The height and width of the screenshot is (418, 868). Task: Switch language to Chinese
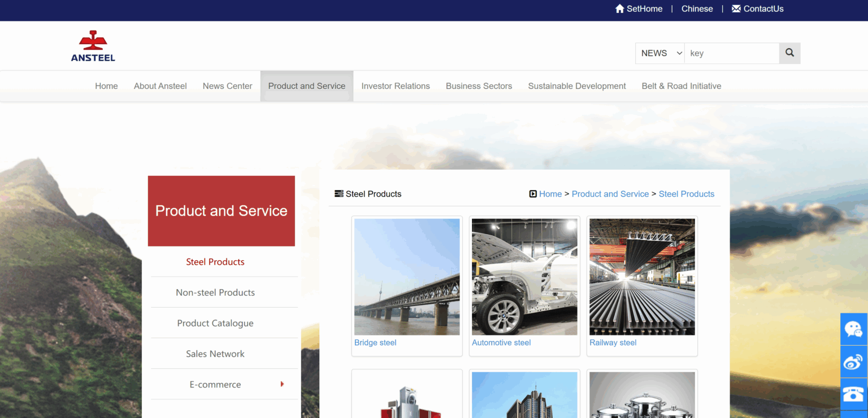pos(697,9)
